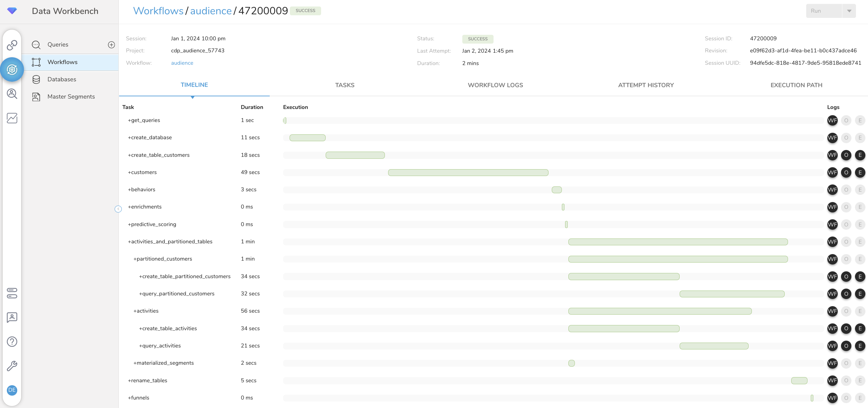Click the audience workflow link
Image resolution: width=868 pixels, height=408 pixels.
tap(182, 63)
